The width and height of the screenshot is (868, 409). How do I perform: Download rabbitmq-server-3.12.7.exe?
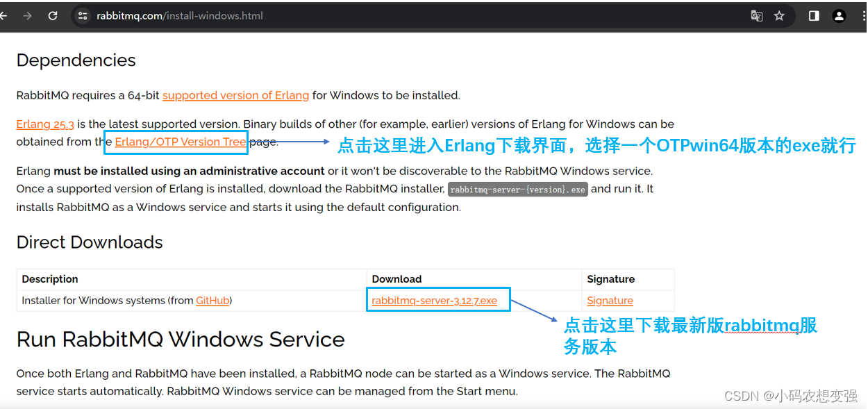(x=435, y=301)
